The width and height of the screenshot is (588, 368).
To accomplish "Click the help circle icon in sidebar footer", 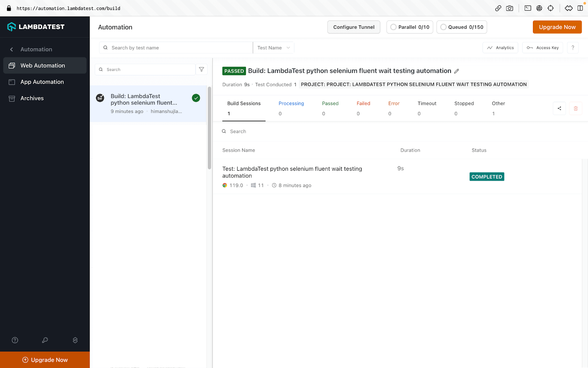I will (x=15, y=340).
